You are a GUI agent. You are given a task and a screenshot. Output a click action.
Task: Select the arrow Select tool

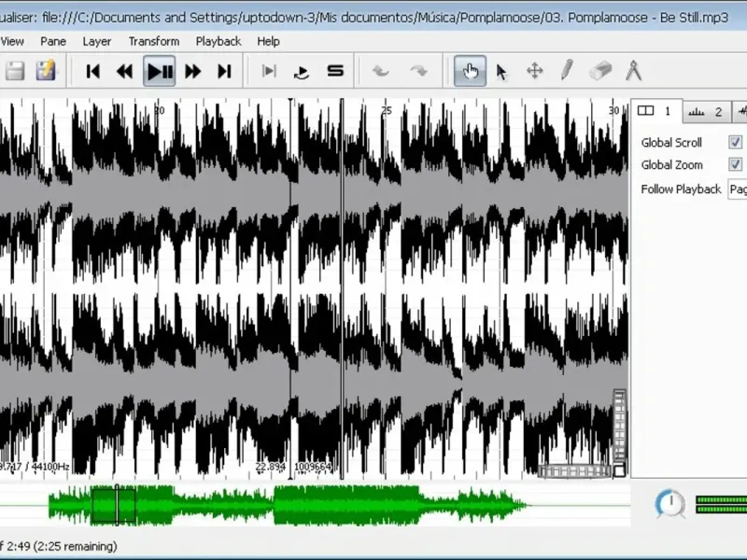tap(501, 72)
